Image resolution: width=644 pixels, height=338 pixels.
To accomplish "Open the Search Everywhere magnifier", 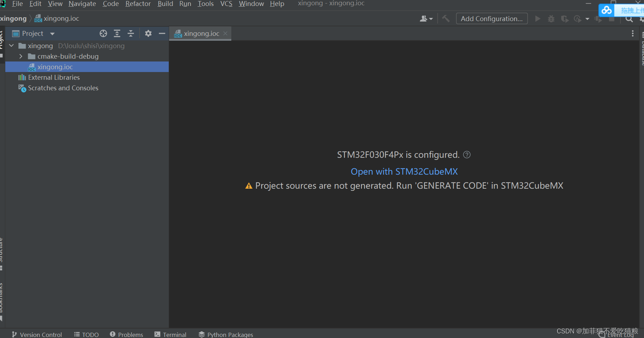I will [x=629, y=19].
